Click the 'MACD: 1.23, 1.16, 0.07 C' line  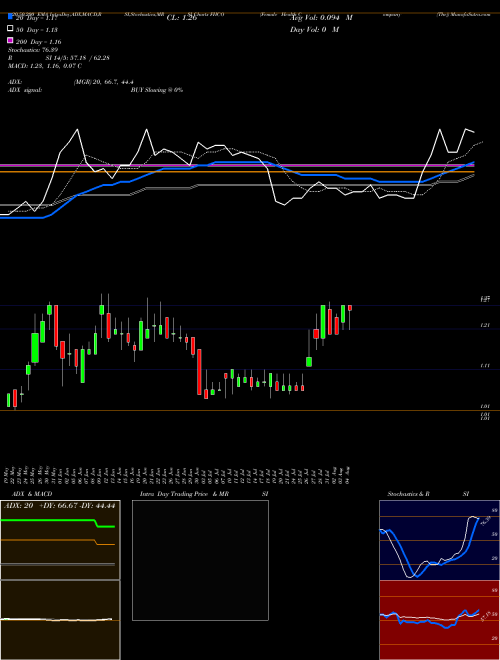[45, 66]
